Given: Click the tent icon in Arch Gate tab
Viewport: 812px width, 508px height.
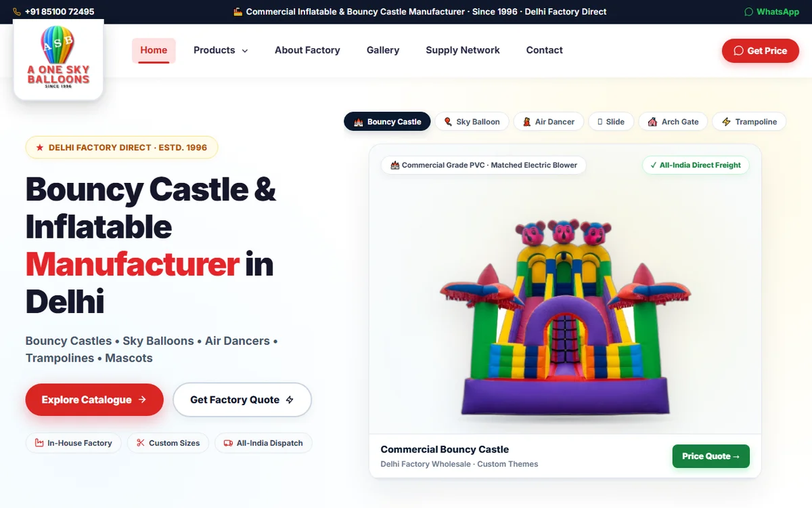Looking at the screenshot, I should pyautogui.click(x=652, y=122).
